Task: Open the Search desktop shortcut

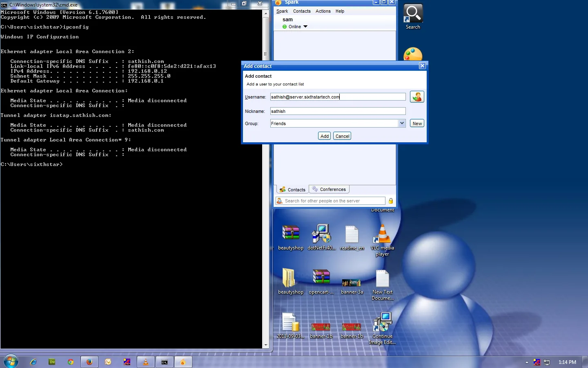Action: pyautogui.click(x=413, y=17)
